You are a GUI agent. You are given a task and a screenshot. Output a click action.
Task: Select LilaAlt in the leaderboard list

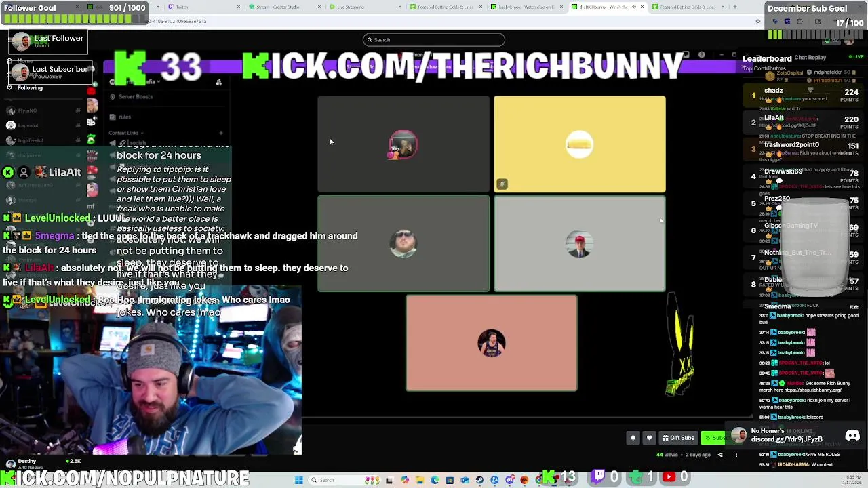click(x=804, y=122)
